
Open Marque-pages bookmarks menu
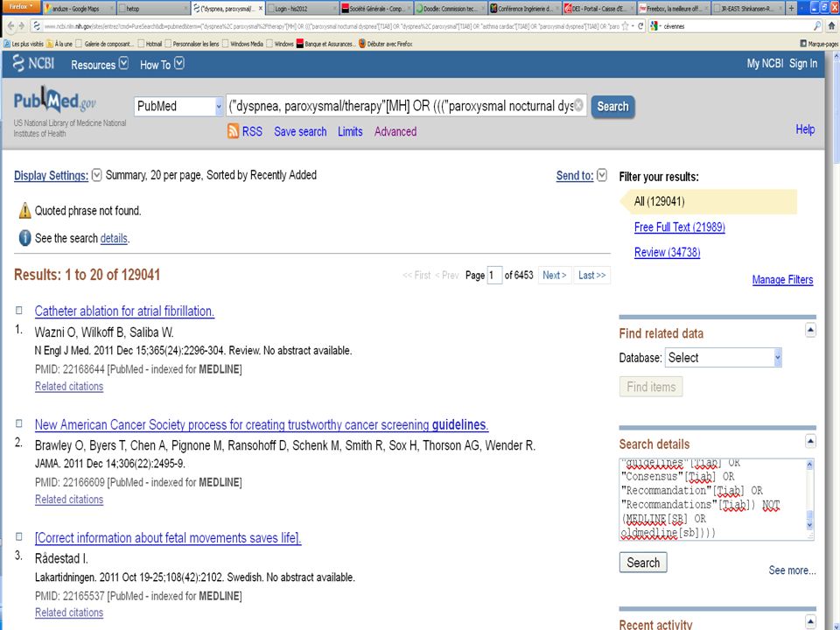[x=819, y=44]
